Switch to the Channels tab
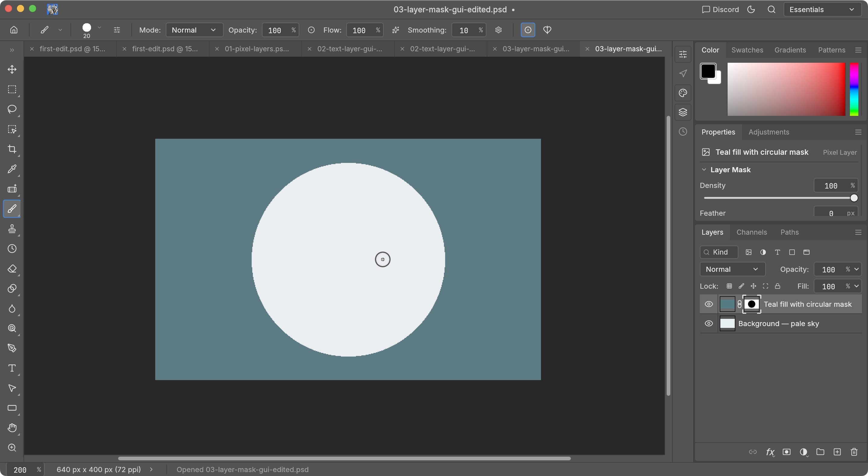The image size is (868, 476). coord(751,232)
